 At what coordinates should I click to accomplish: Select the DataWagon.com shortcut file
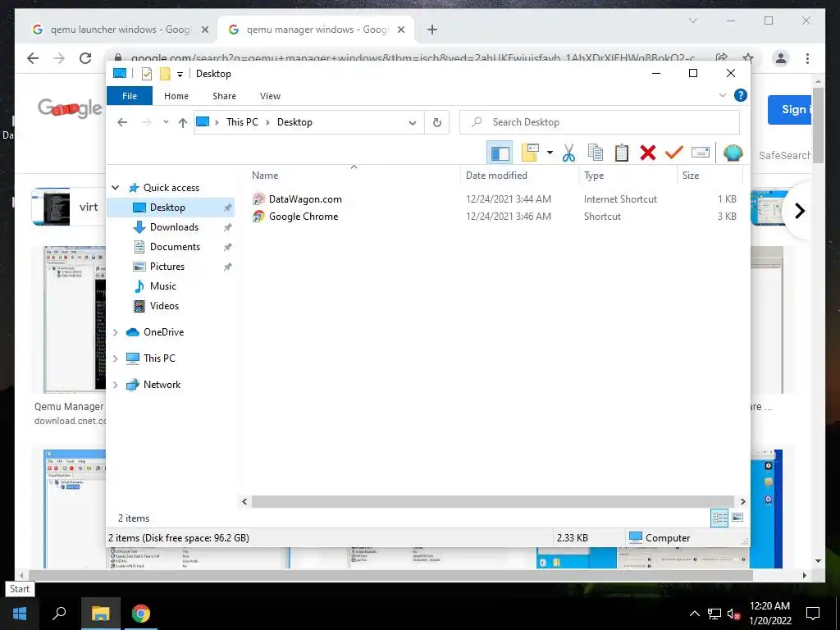[x=305, y=199]
